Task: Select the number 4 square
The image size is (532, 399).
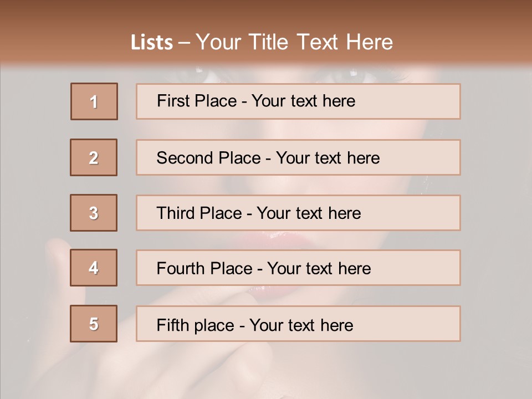Action: (94, 268)
